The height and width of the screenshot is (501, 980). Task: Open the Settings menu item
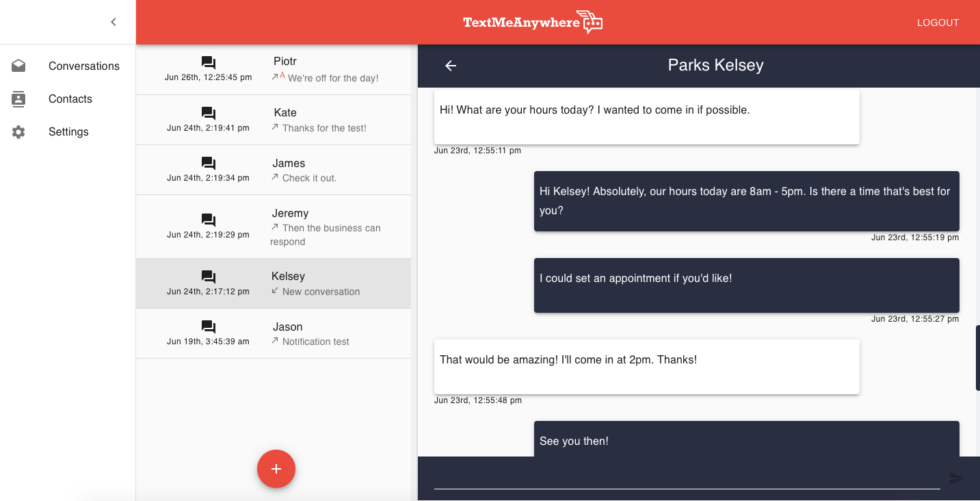(68, 131)
